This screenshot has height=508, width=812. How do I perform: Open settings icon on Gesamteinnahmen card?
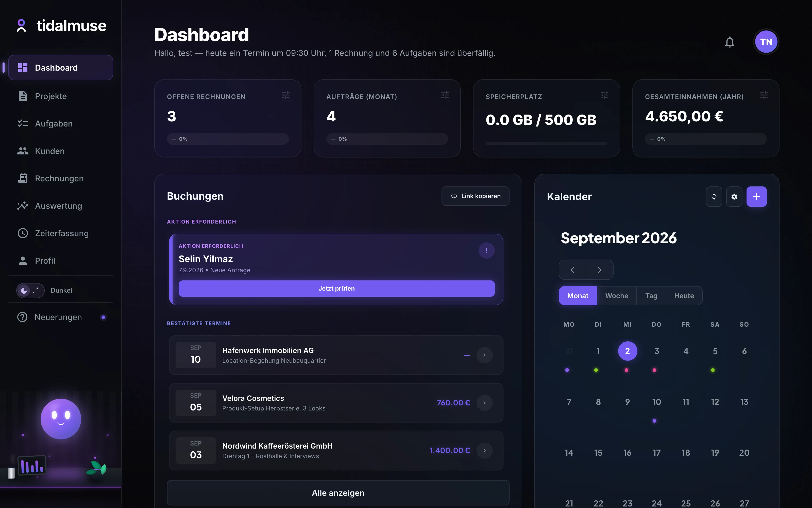click(x=764, y=96)
